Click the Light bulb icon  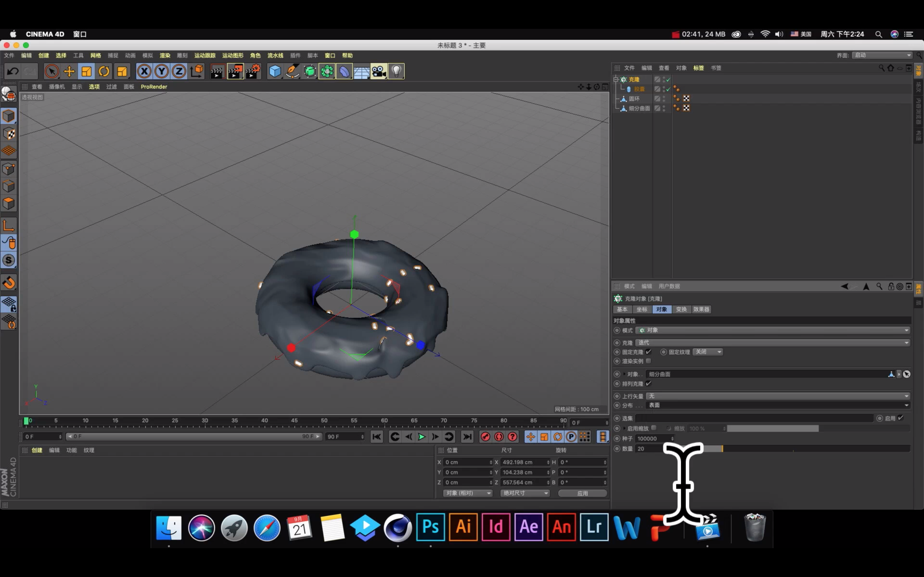[396, 71]
